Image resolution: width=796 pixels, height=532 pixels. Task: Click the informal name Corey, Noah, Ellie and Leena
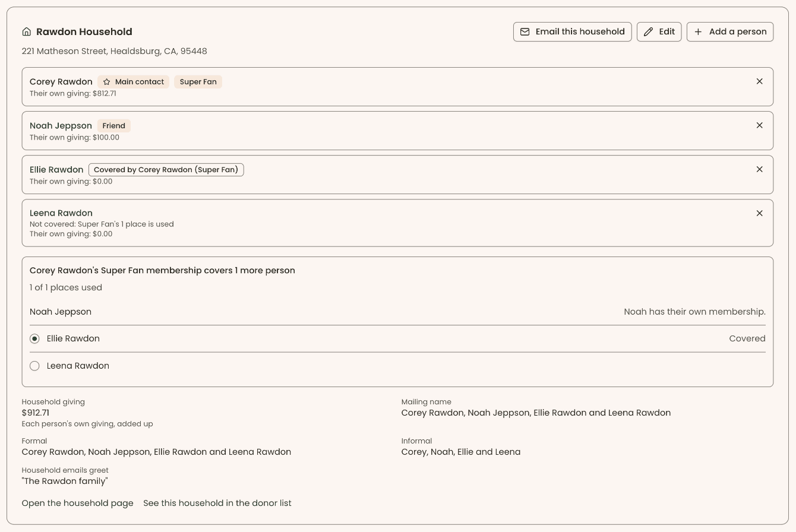461,452
